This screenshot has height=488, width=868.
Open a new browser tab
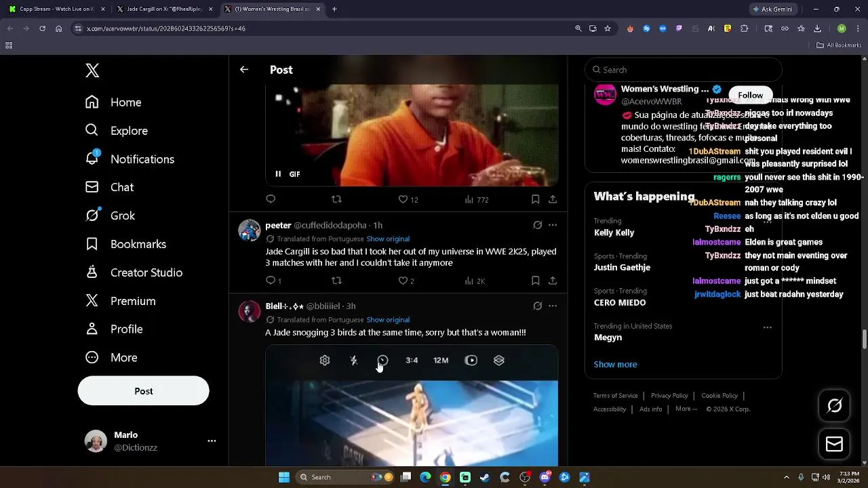click(334, 9)
